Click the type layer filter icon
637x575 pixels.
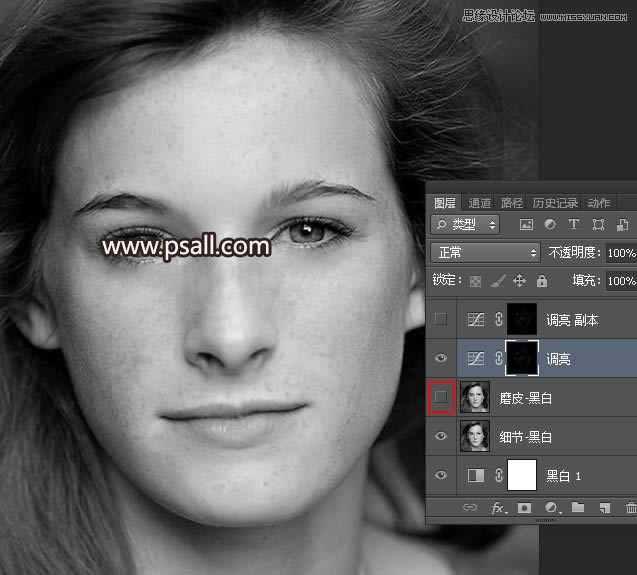tap(574, 225)
